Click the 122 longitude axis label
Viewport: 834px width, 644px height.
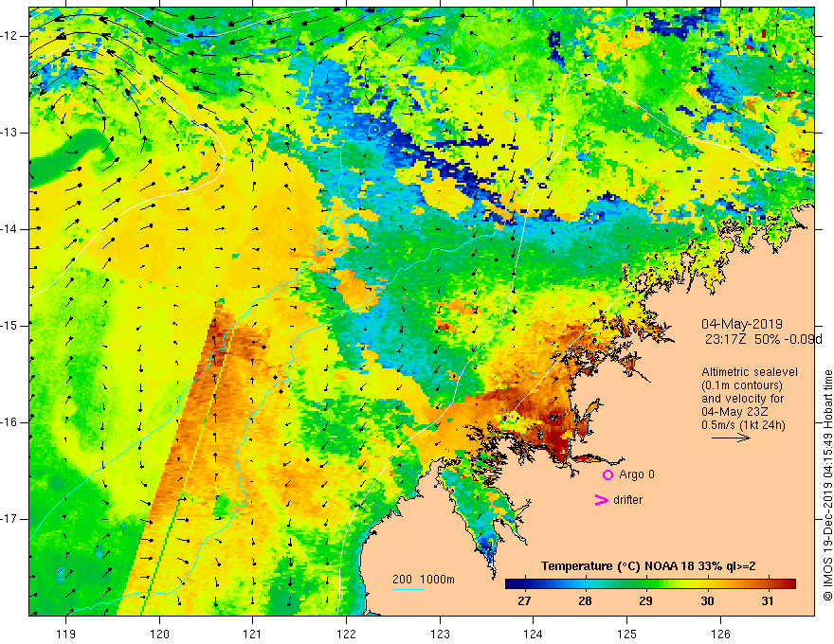(x=346, y=634)
